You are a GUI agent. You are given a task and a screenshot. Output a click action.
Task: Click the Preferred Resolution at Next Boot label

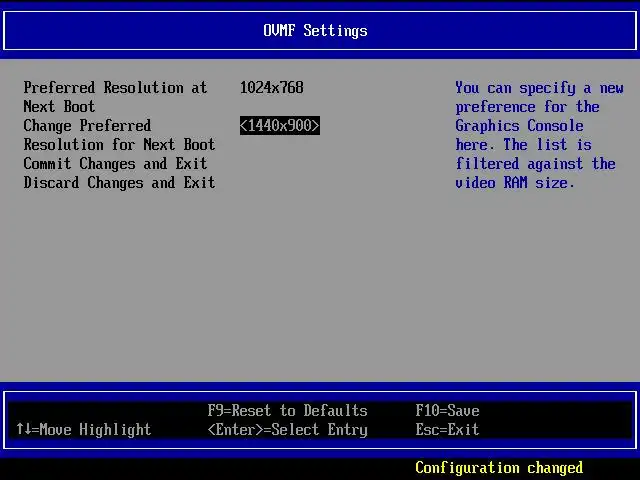tap(116, 97)
